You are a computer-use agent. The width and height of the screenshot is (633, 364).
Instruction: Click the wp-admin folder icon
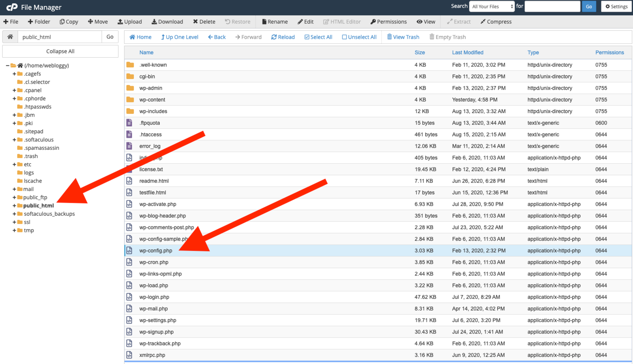coord(130,88)
